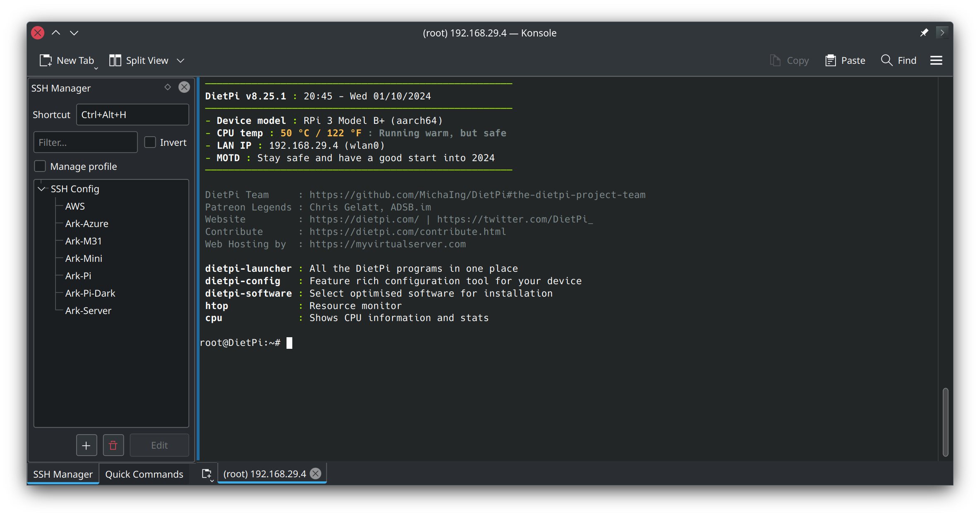The image size is (980, 517).
Task: Open Find search with the magnifier icon
Action: point(886,60)
